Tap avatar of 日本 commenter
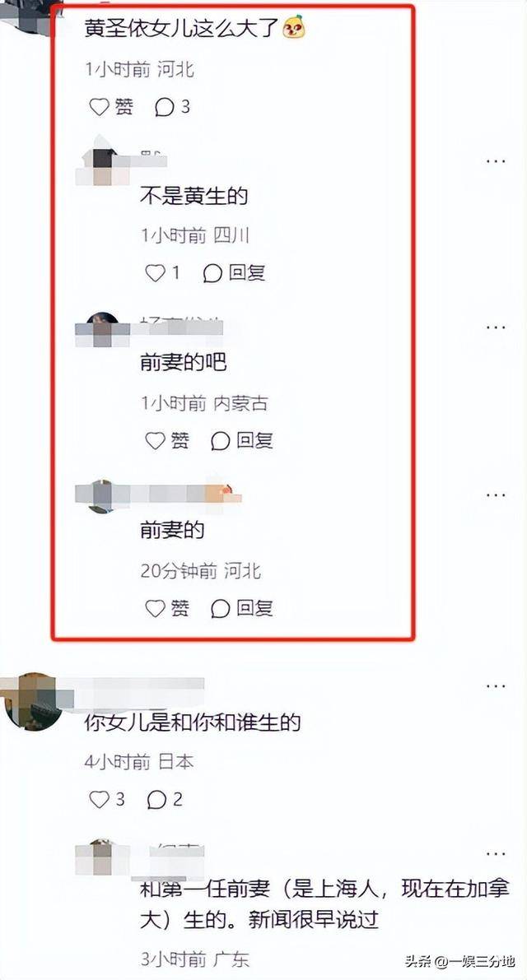 [x=34, y=701]
